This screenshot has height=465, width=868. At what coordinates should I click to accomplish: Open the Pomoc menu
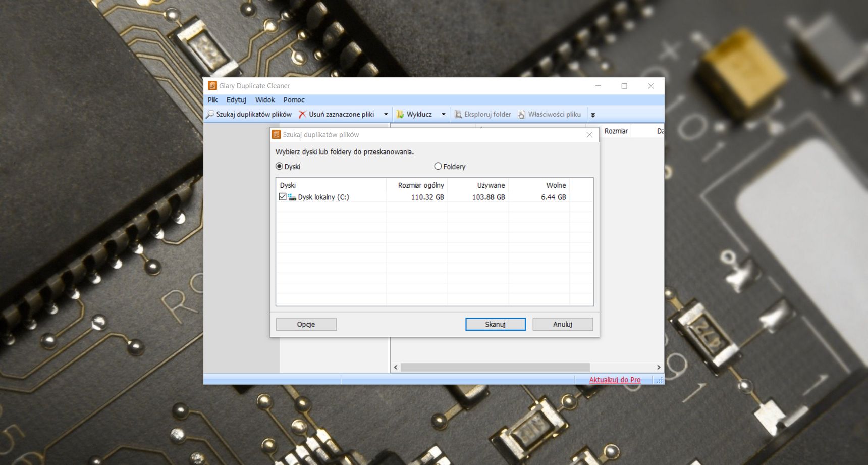[294, 100]
